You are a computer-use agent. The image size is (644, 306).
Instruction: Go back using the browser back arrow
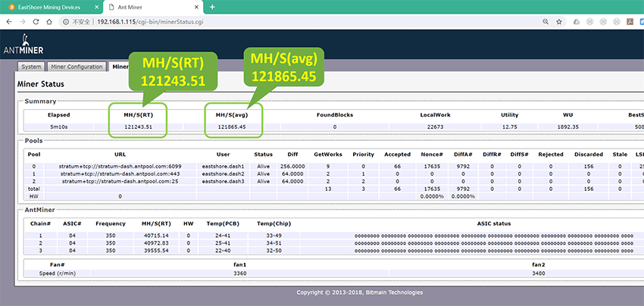[9, 22]
